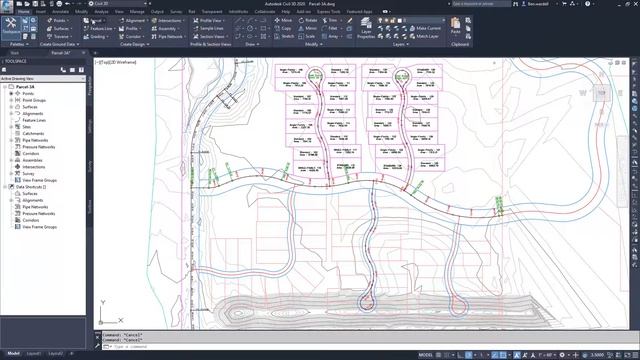Click the ViewCube TOP face
Image resolution: width=640 pixels, height=360 pixels.
point(602,93)
